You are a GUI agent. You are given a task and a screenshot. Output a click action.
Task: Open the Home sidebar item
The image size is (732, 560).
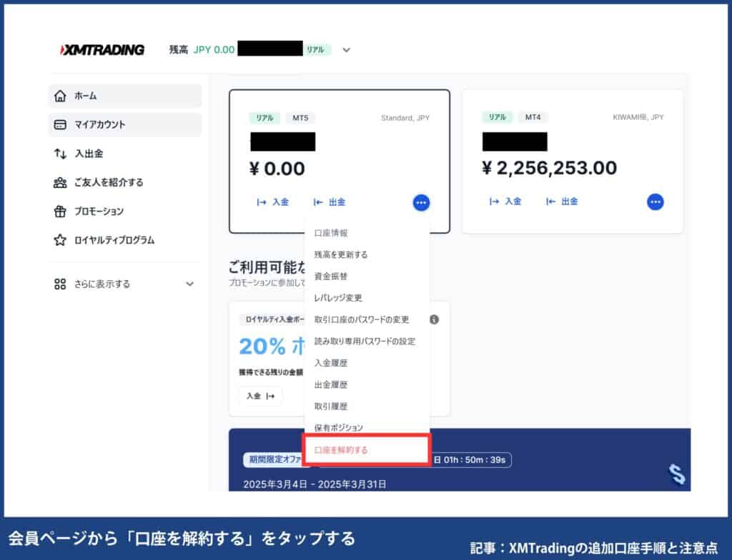125,96
